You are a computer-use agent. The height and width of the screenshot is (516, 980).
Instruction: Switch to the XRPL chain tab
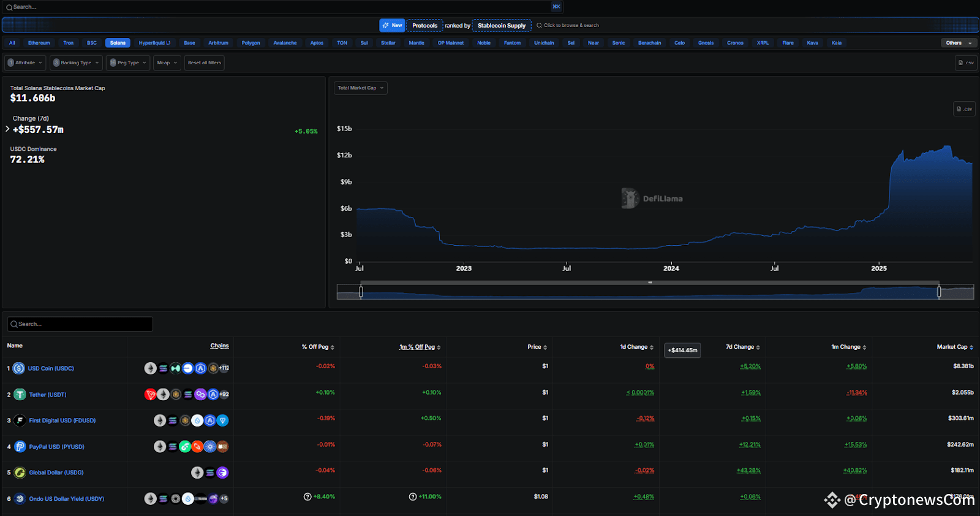(763, 43)
